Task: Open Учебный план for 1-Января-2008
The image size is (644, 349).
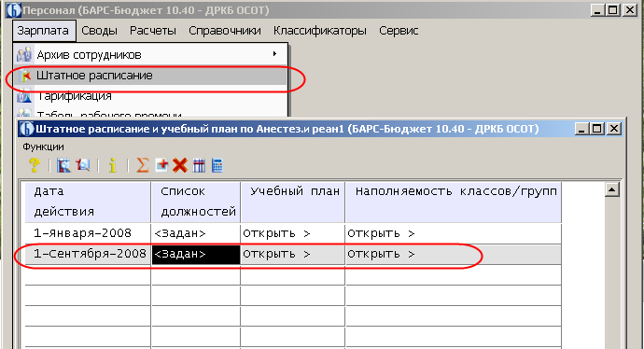Action: point(292,233)
